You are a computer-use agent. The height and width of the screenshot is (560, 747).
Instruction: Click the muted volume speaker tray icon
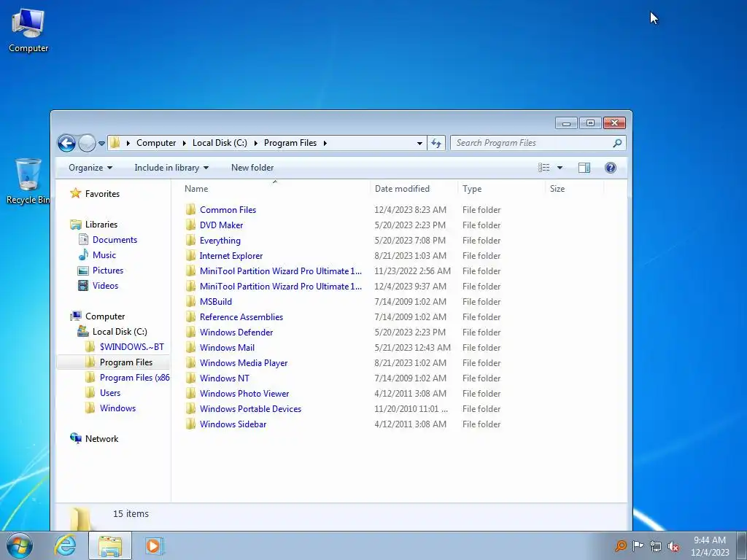pos(673,546)
